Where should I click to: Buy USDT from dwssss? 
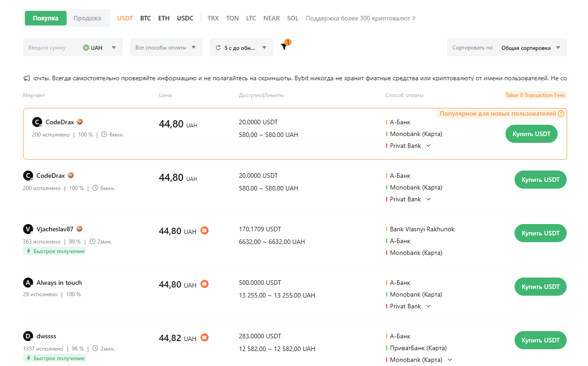(x=540, y=340)
